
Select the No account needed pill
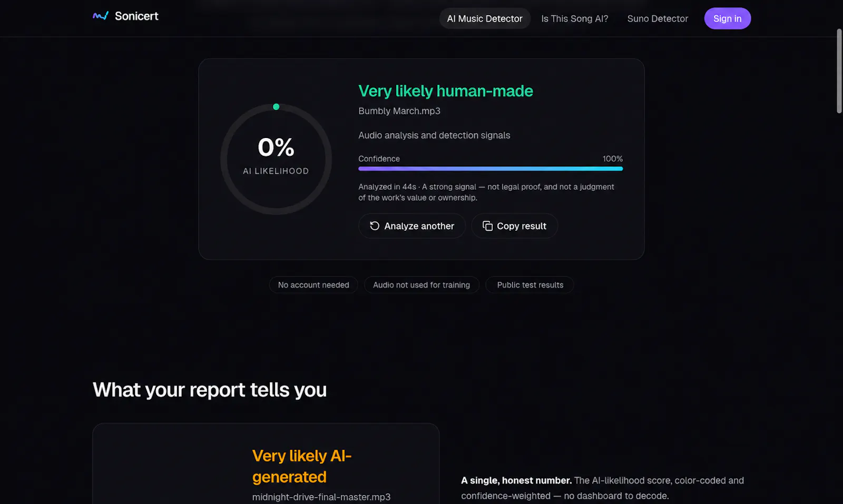(313, 285)
